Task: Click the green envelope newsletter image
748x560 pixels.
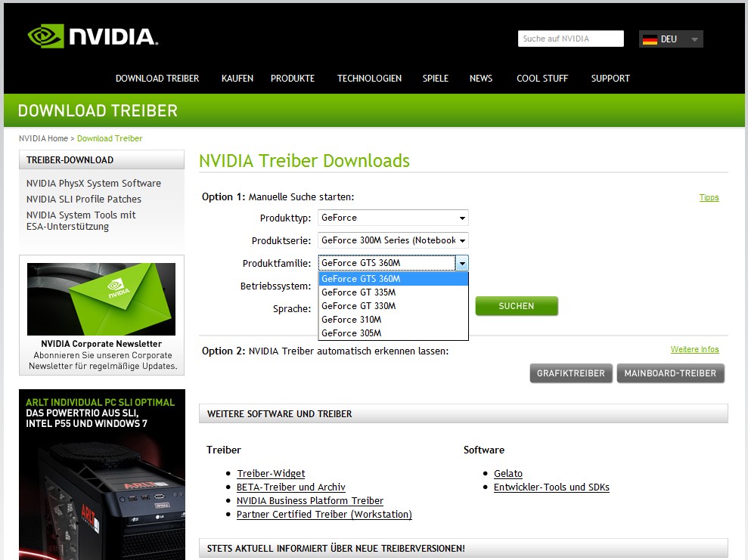Action: (101, 299)
